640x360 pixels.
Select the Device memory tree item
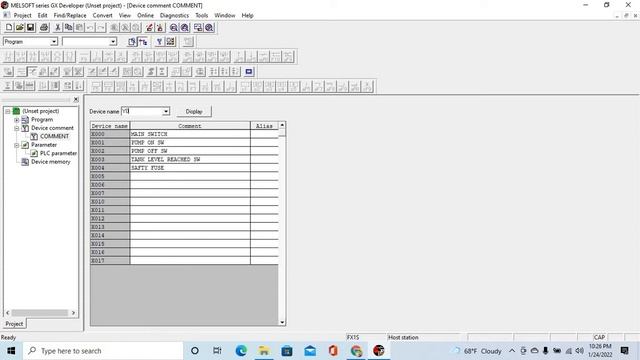pos(51,162)
